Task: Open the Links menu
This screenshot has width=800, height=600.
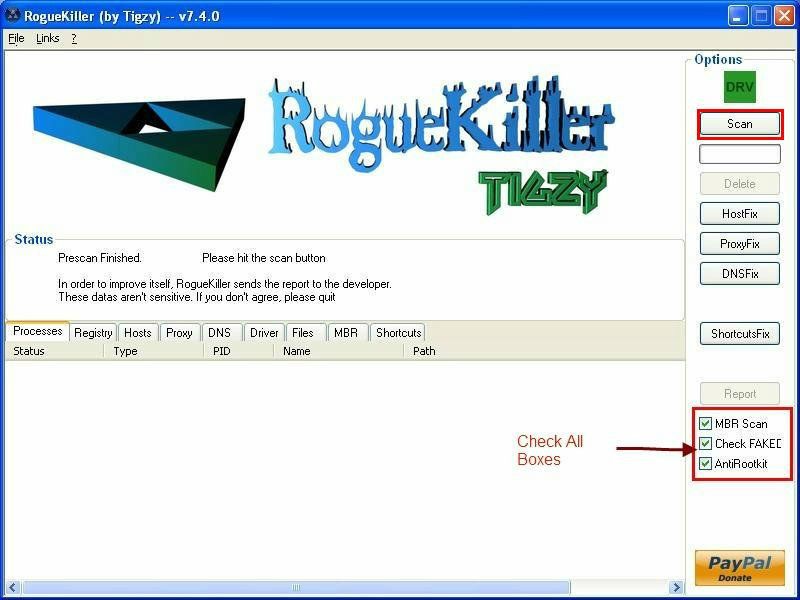Action: click(45, 37)
